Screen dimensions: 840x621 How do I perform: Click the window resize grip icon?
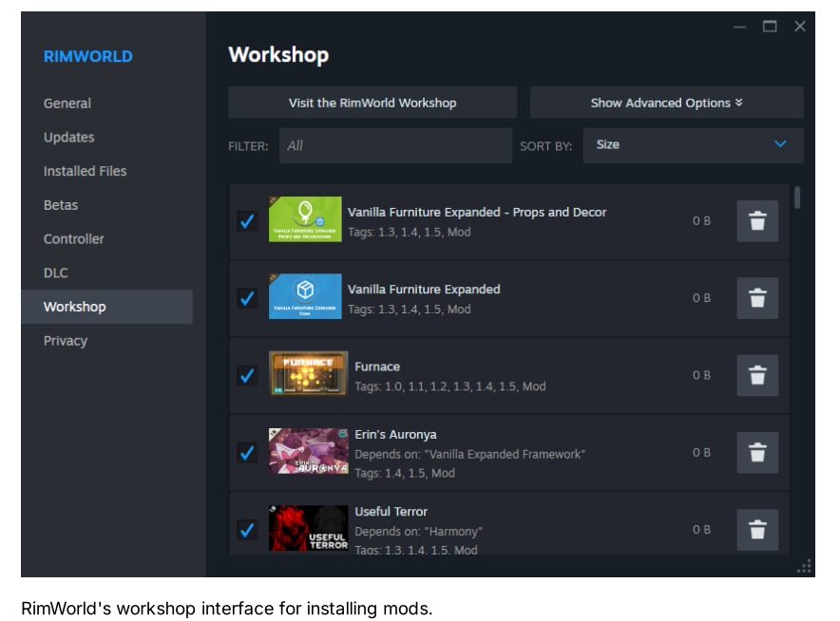[804, 566]
